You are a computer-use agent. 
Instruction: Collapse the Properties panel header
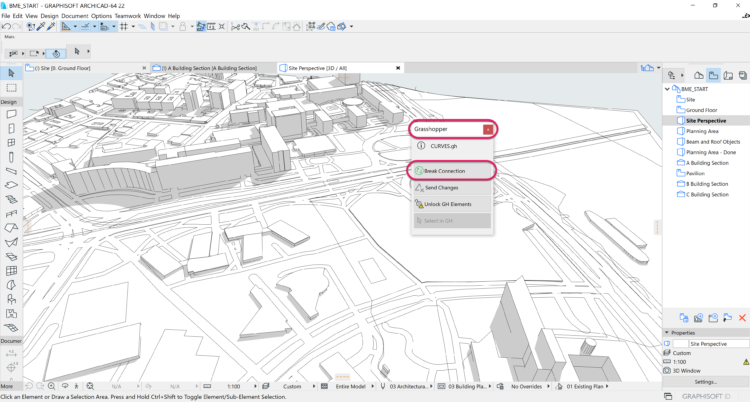667,333
